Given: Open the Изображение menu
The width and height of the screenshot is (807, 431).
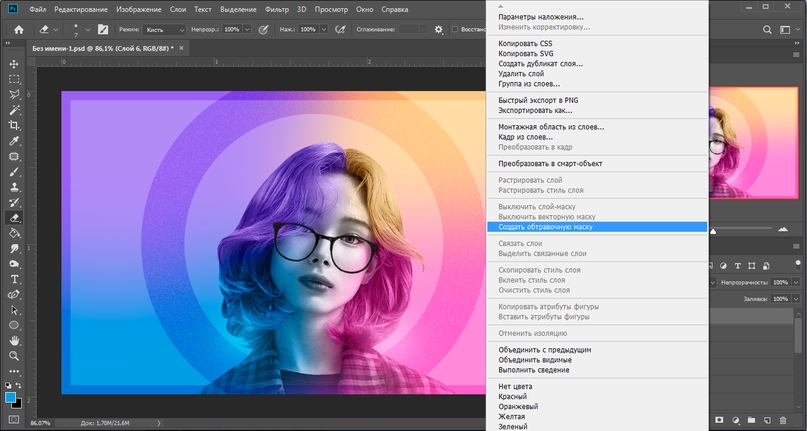Looking at the screenshot, I should 138,9.
